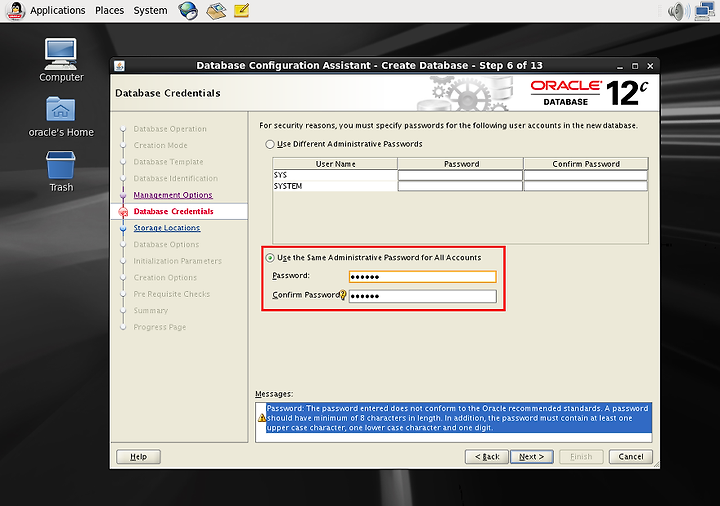The height and width of the screenshot is (506, 720).
Task: Go to Storage Locations step
Action: (167, 228)
